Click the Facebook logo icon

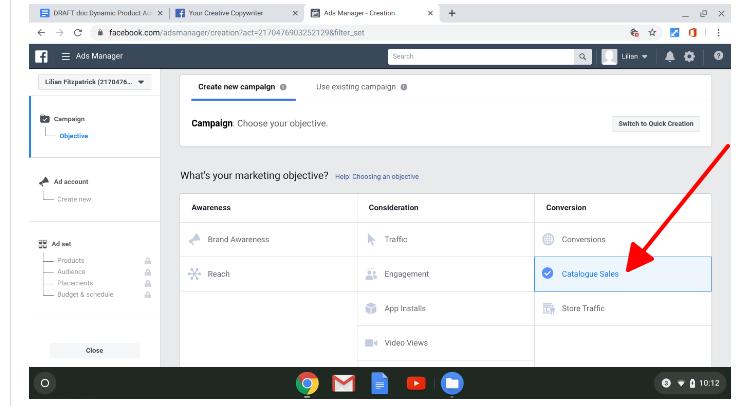point(42,56)
